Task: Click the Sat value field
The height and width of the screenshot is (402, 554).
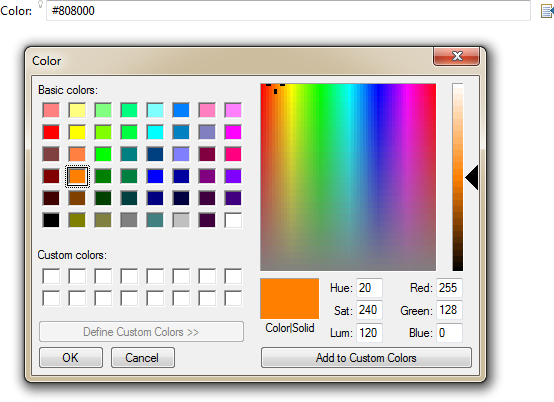Action: click(x=369, y=310)
